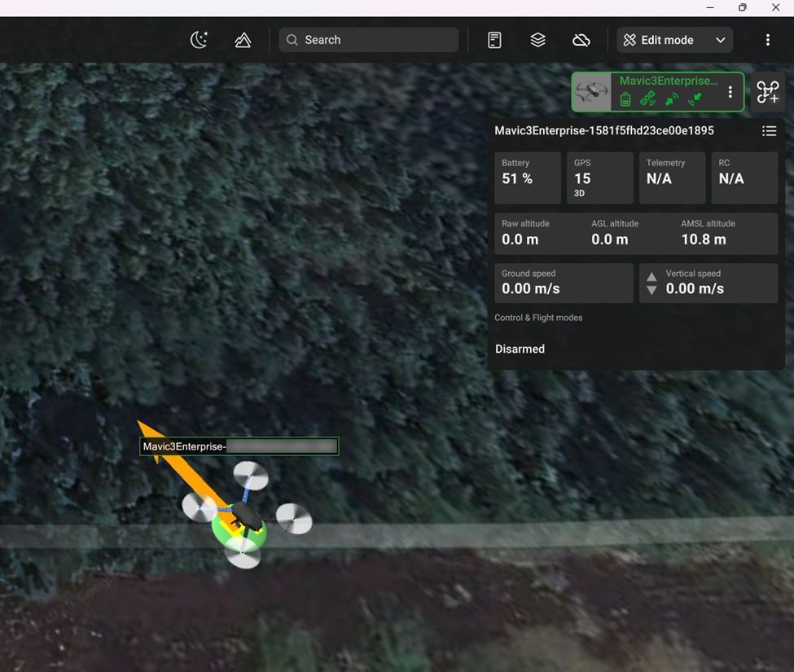Open the Edit mode dropdown

click(674, 40)
